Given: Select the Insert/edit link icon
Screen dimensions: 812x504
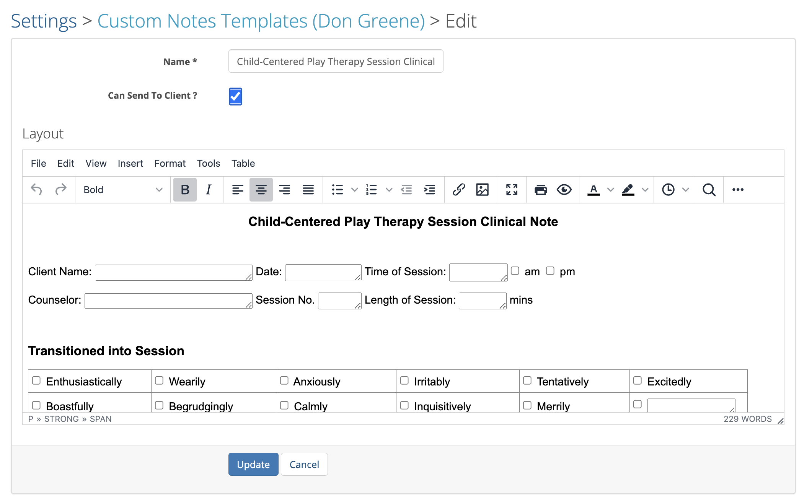Looking at the screenshot, I should click(459, 189).
